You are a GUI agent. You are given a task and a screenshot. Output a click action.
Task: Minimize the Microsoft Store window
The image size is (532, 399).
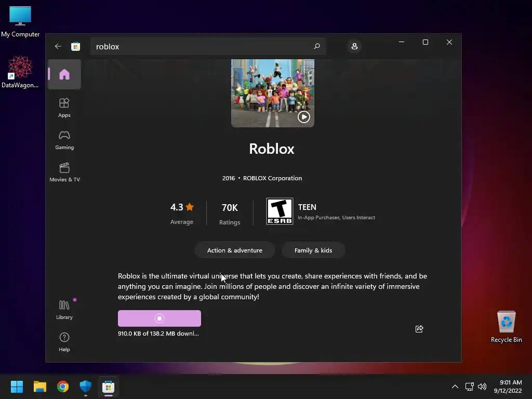[x=402, y=42]
